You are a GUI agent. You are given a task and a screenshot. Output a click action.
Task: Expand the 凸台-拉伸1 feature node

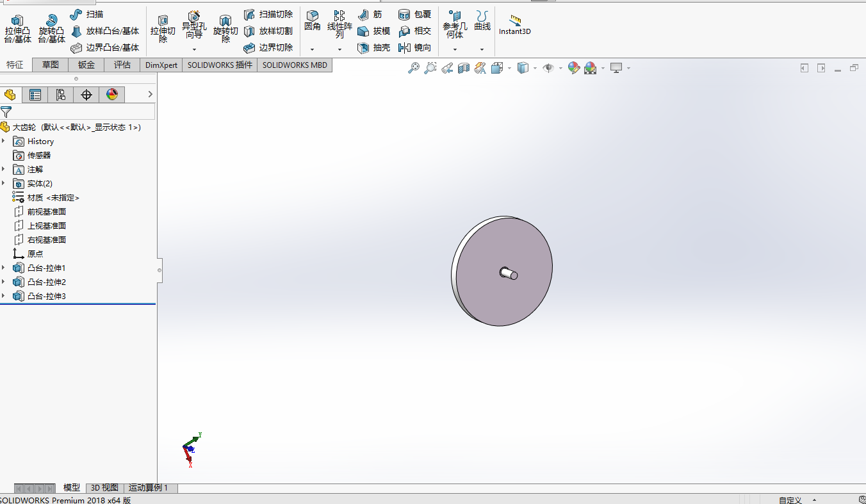(x=4, y=268)
